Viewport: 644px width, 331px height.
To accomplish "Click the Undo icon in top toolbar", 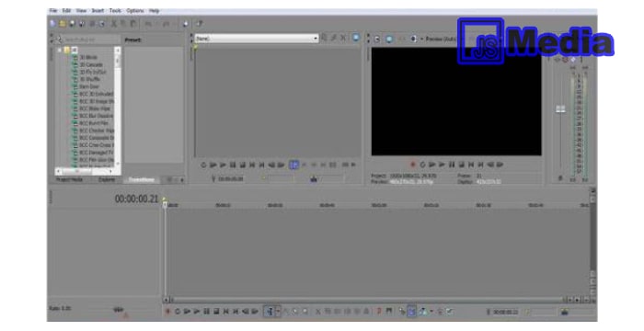I will coord(148,24).
